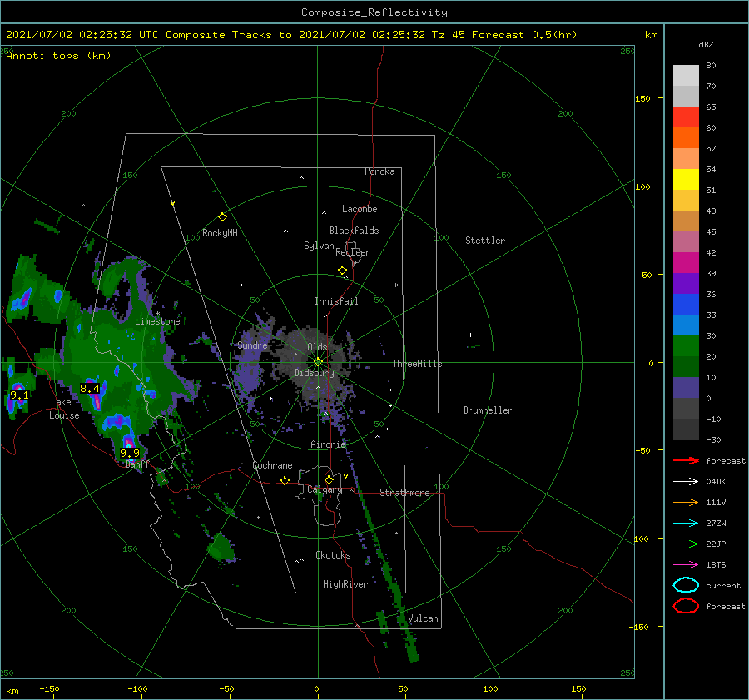This screenshot has height=700, width=749.
Task: Click the dBZ legend heading
Action: 706,44
